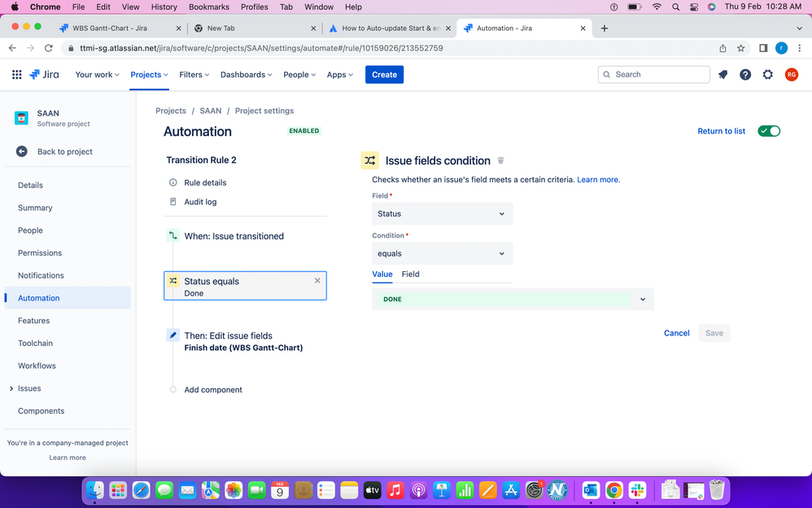Open the Learn more link for conditions
Image resolution: width=812 pixels, height=508 pixels.
click(x=598, y=179)
